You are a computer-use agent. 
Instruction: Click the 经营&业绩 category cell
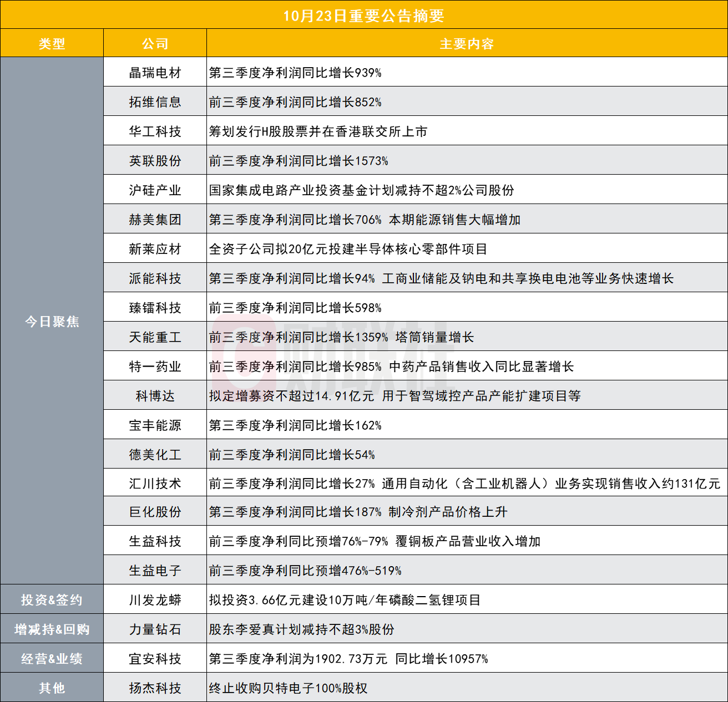click(52, 659)
